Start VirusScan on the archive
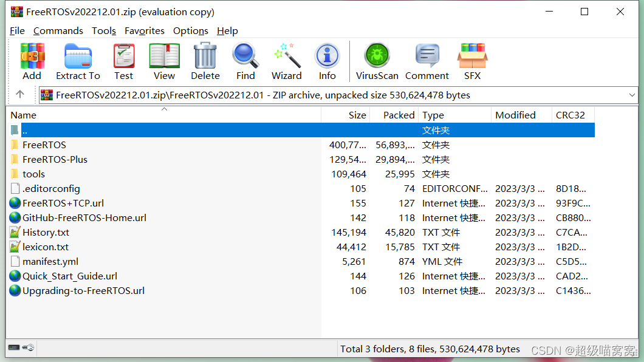This screenshot has width=644, height=362. 377,56
